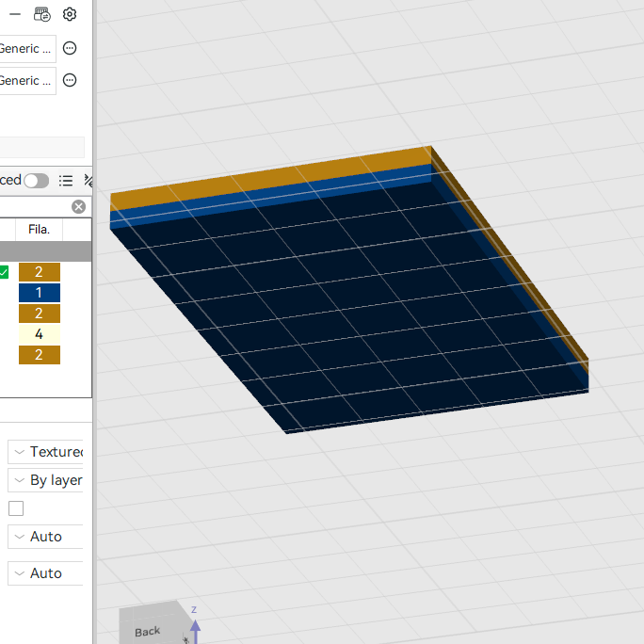
Task: Click the filament sync icon
Action: tap(41, 14)
